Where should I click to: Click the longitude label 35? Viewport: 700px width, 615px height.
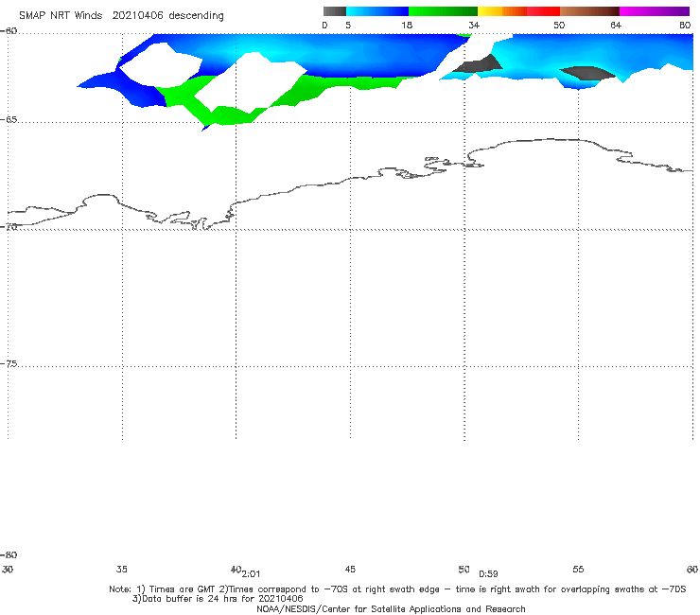click(122, 570)
